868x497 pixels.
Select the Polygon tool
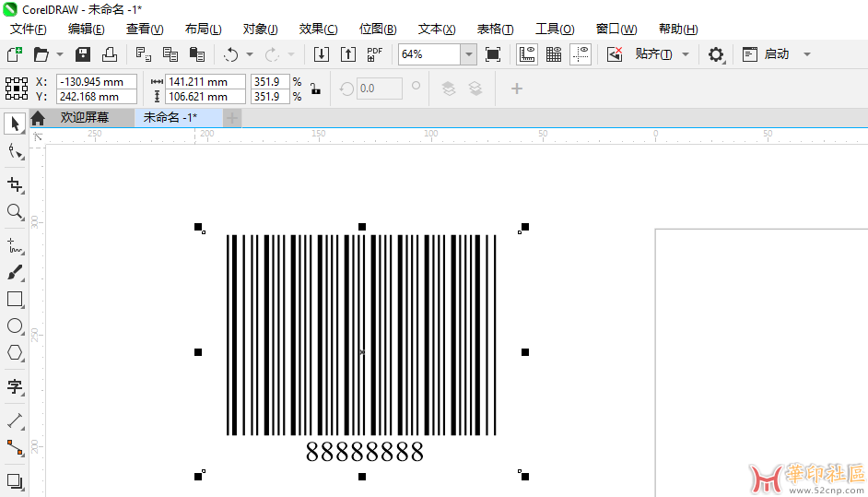[15, 353]
